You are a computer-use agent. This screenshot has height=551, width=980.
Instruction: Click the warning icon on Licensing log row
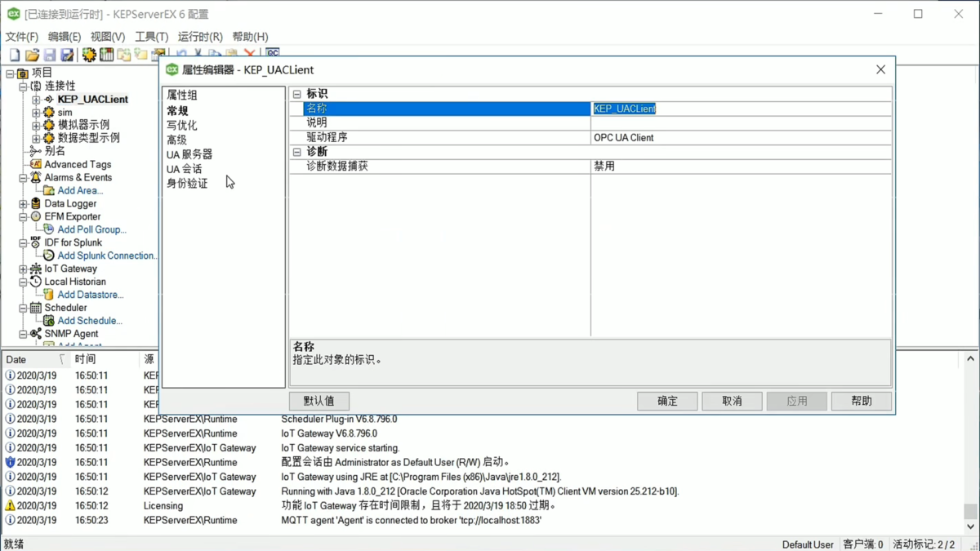pos(10,505)
